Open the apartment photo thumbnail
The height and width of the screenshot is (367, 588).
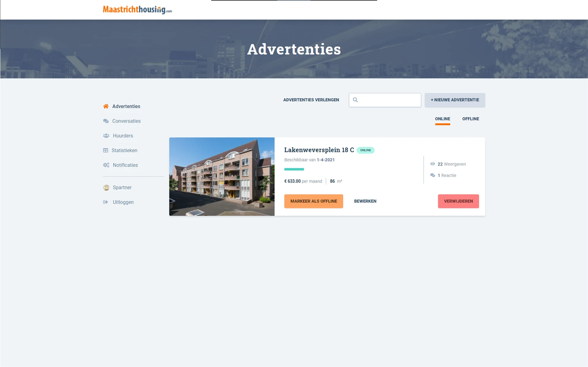point(222,176)
